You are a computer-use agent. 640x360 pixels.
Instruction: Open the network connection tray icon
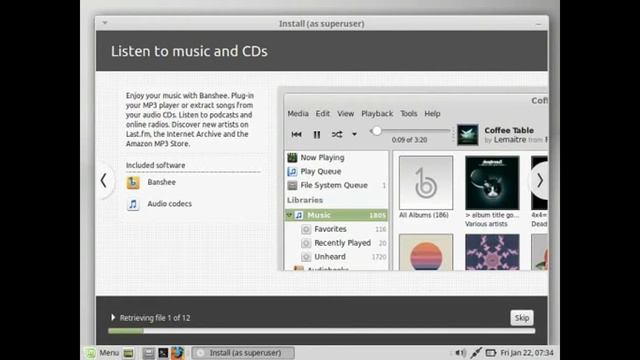click(476, 353)
